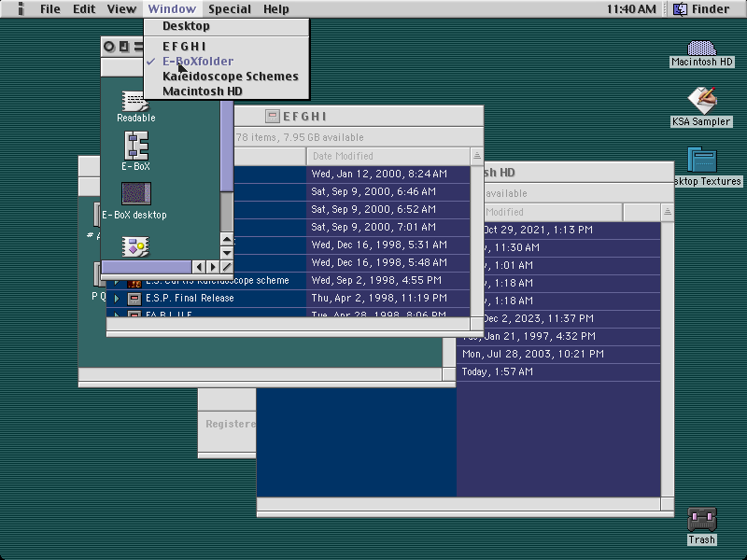Choose Macintosh HD in Window menu
The height and width of the screenshot is (560, 747).
(226, 91)
